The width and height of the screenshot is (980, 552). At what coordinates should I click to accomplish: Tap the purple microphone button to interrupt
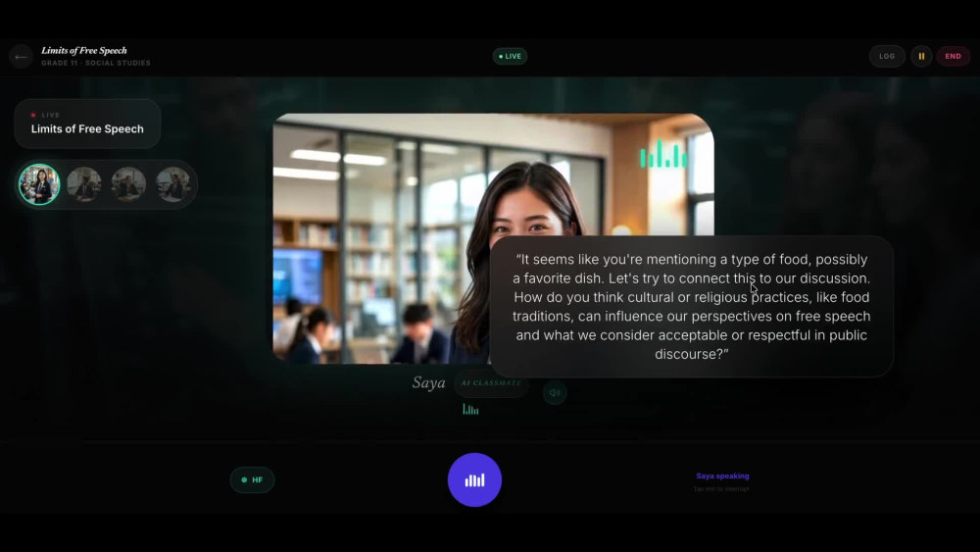tap(474, 479)
